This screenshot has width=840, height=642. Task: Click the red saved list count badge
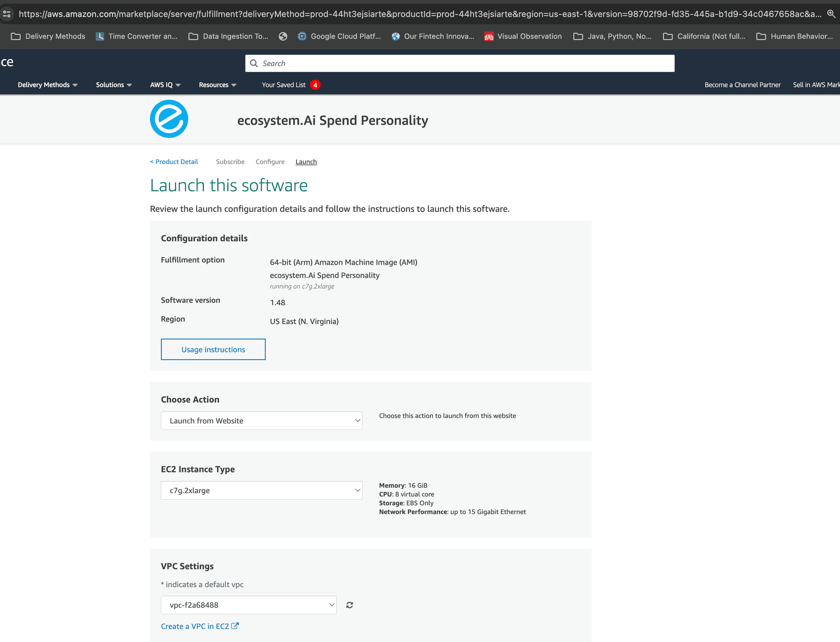click(x=315, y=85)
